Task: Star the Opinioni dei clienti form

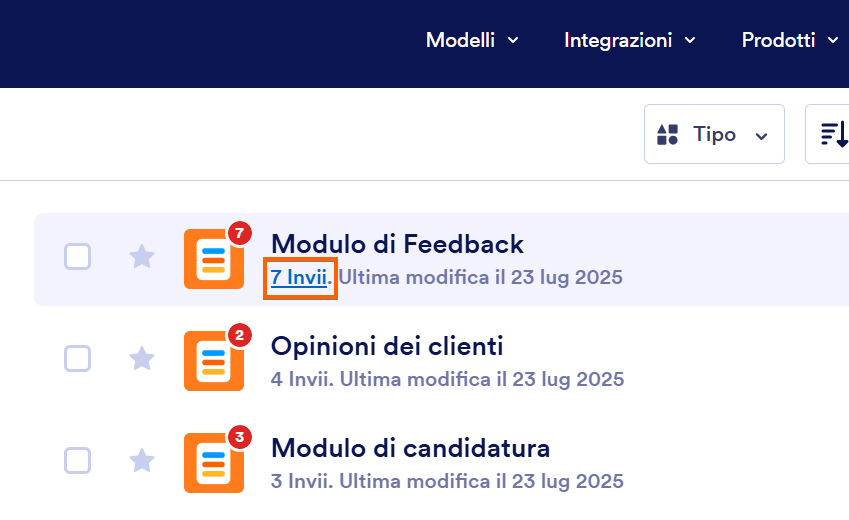Action: (x=142, y=358)
